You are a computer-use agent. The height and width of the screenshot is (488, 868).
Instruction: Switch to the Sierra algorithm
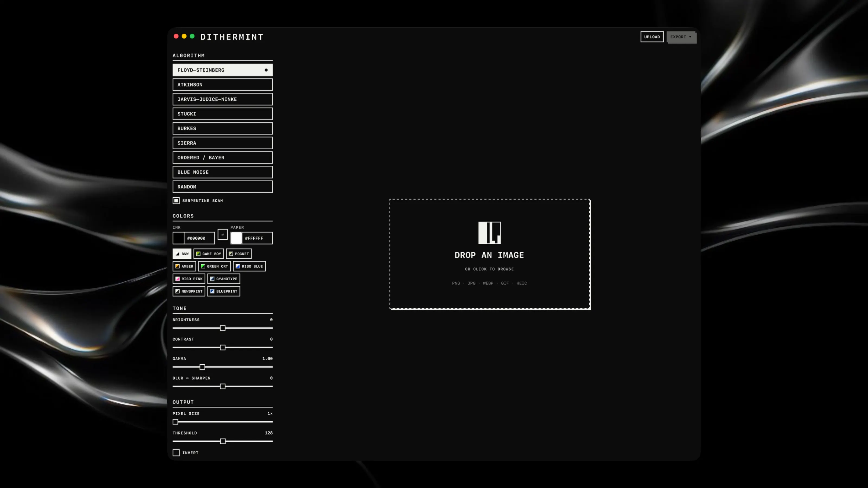(222, 143)
